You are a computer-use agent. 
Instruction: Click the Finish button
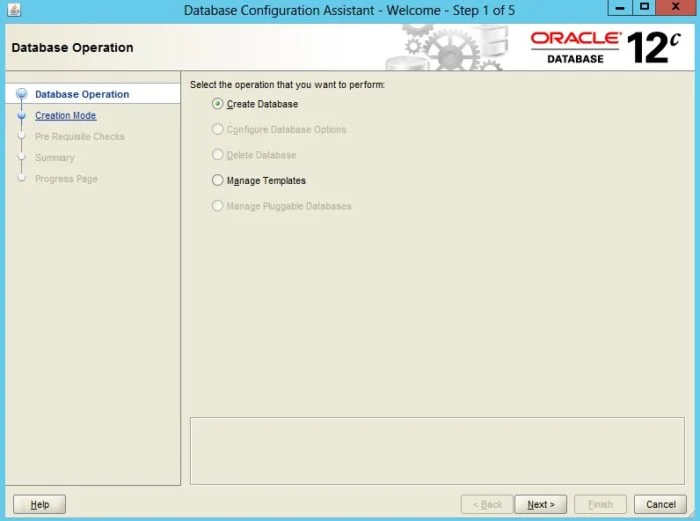(600, 504)
